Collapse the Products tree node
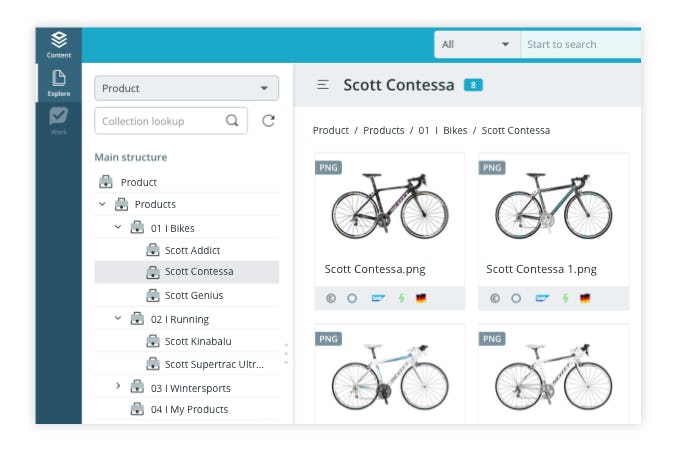Screen dimensions: 675x450 coord(102,204)
